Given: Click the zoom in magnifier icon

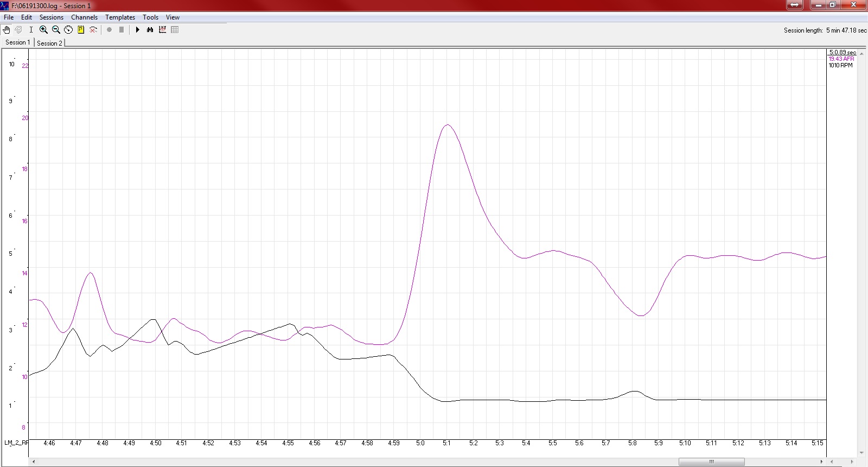Looking at the screenshot, I should pyautogui.click(x=43, y=30).
